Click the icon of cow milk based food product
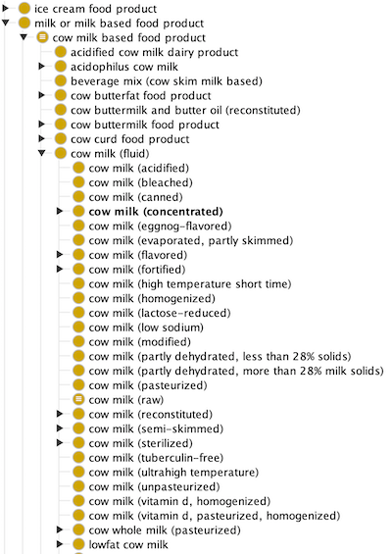Viewport: 392px width, 554px height. 42,37
